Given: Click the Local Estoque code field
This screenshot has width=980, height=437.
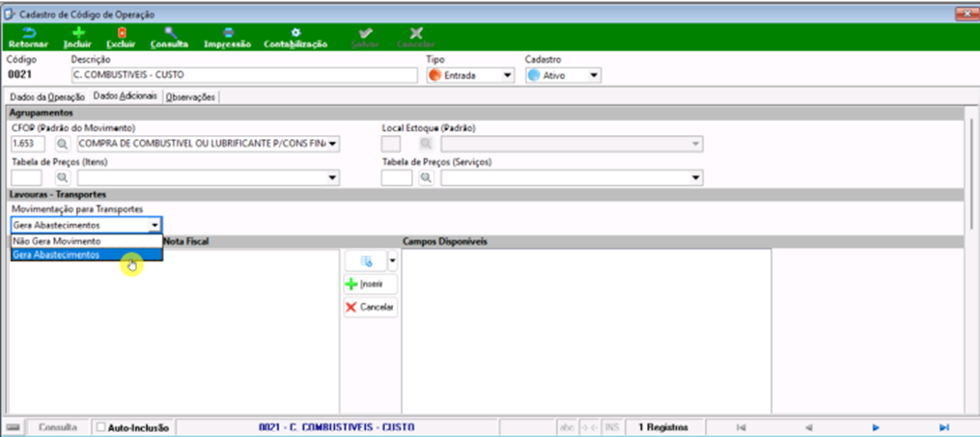Looking at the screenshot, I should tap(391, 144).
